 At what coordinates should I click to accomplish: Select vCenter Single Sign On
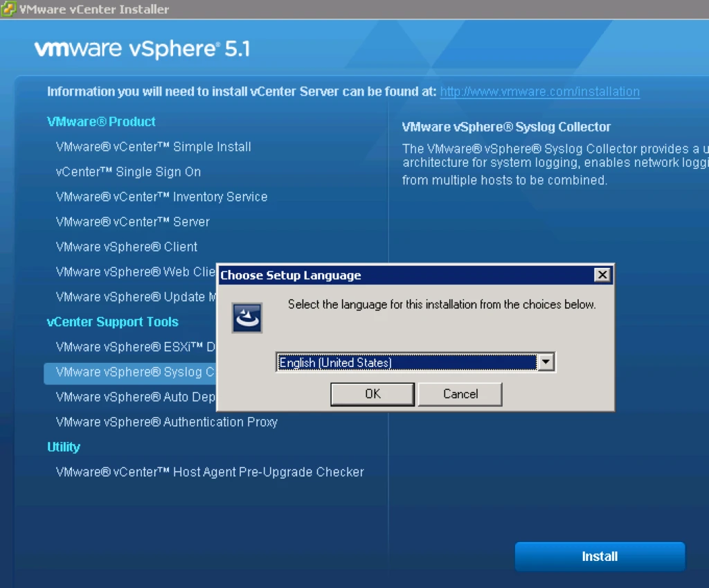coord(128,172)
